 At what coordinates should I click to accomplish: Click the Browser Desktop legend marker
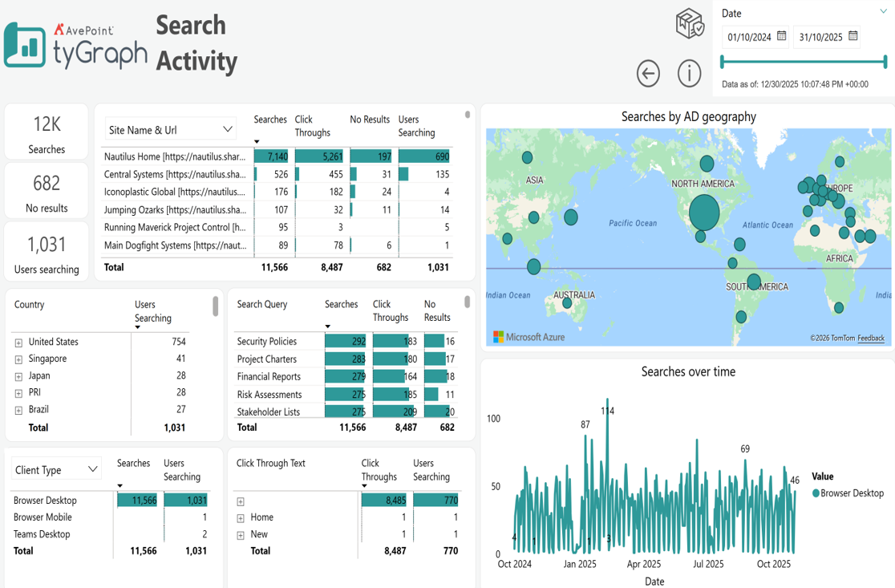click(x=816, y=493)
